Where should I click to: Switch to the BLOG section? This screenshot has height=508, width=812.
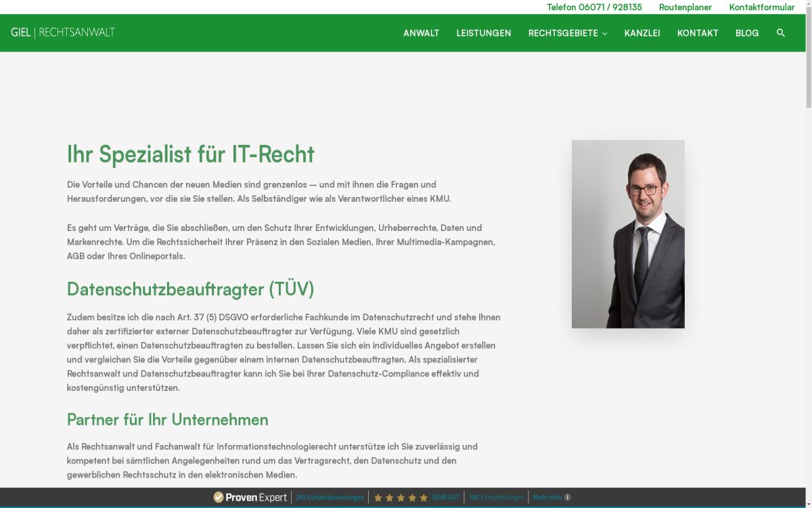tap(747, 33)
